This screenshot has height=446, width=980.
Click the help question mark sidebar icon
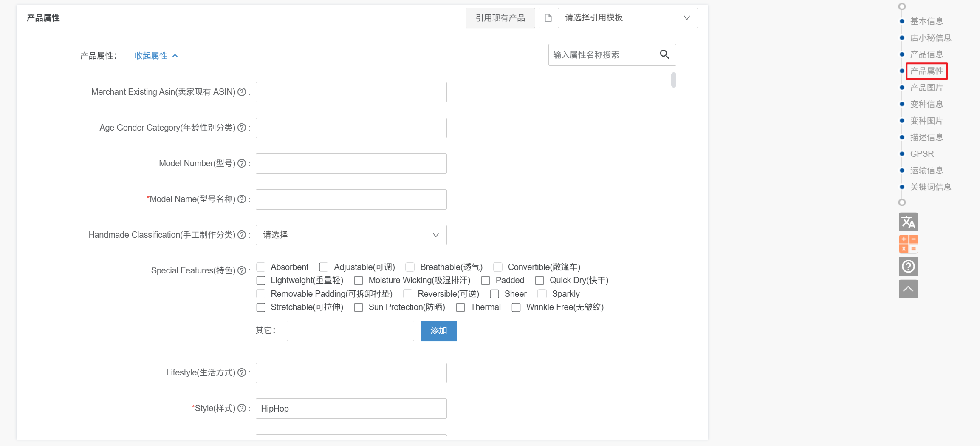coord(908,267)
